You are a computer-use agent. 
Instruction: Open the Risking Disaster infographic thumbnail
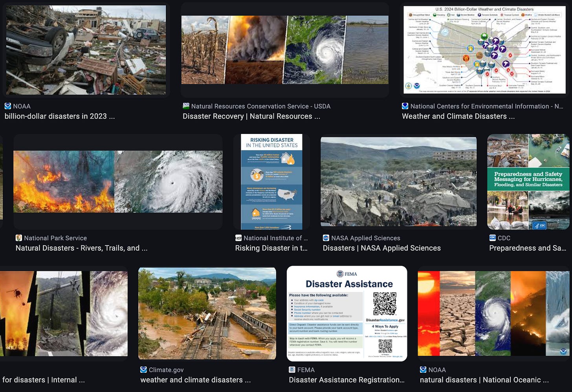click(x=271, y=182)
